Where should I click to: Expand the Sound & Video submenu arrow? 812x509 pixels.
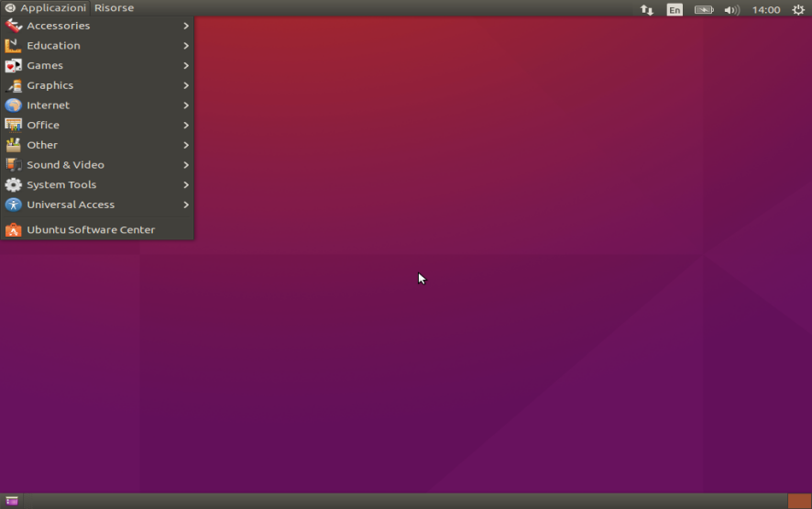click(185, 165)
